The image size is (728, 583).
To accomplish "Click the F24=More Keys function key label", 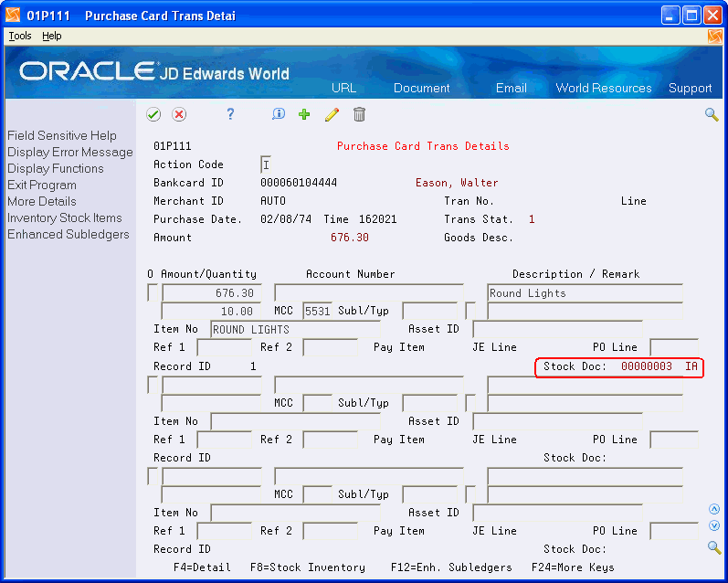I will click(x=573, y=567).
